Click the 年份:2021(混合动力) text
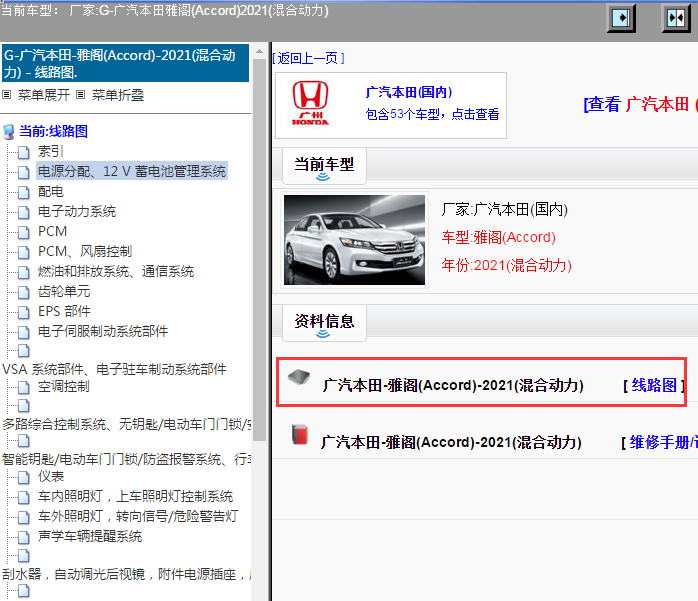Screen dimensions: 698x601 coord(507,266)
